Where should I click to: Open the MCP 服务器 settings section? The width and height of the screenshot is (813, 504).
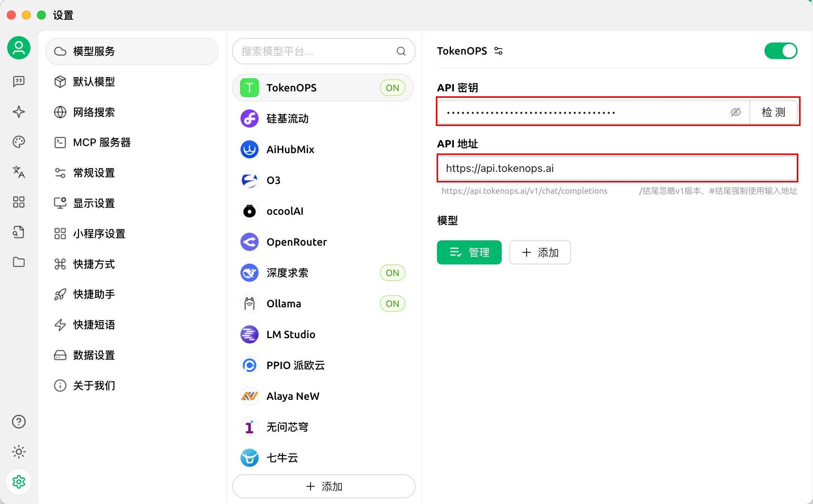102,143
